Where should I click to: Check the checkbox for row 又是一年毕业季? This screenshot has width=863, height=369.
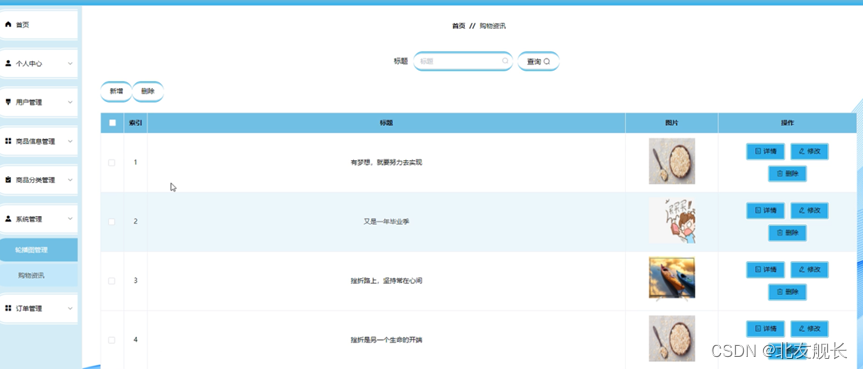112,221
